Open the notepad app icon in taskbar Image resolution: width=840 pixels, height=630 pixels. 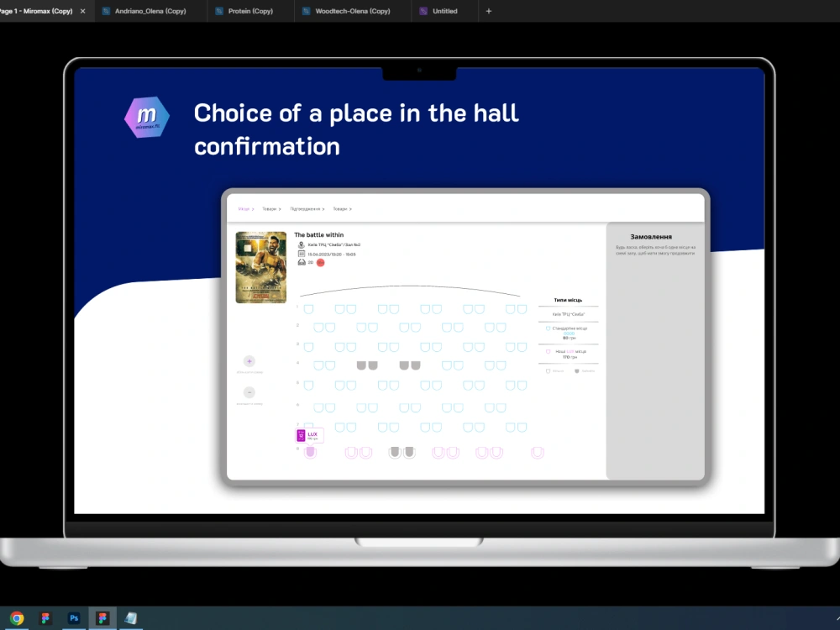click(x=131, y=618)
